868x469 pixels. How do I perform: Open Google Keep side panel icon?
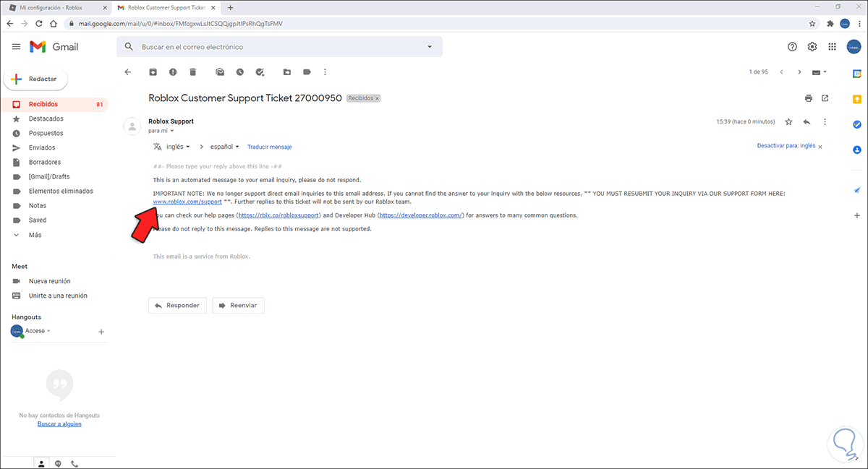click(857, 99)
